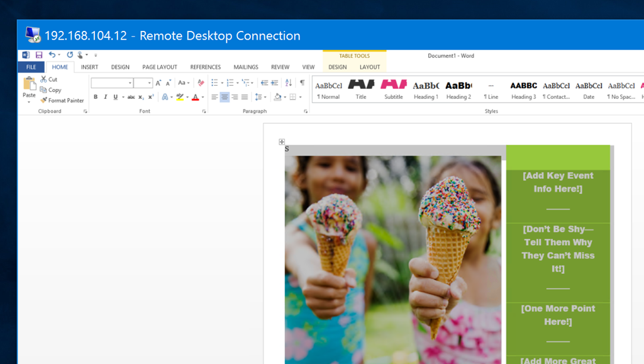The height and width of the screenshot is (364, 644).
Task: Apply yellow text highlight color
Action: click(x=180, y=97)
